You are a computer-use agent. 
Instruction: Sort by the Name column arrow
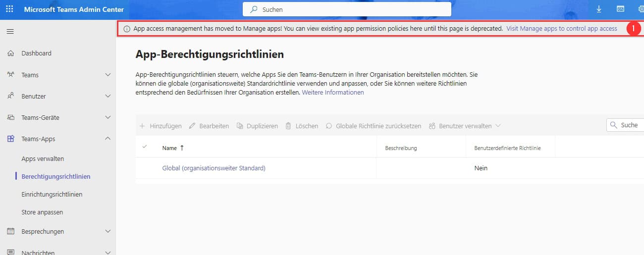click(x=182, y=148)
